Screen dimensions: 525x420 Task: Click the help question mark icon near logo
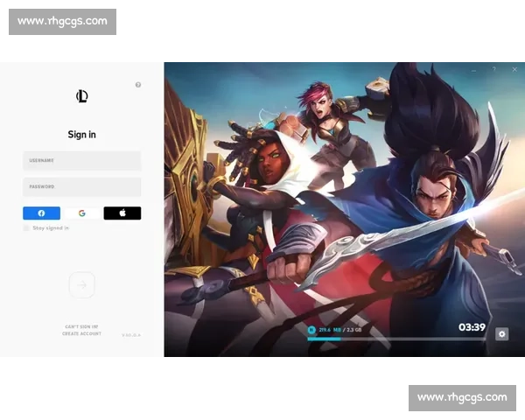138,85
